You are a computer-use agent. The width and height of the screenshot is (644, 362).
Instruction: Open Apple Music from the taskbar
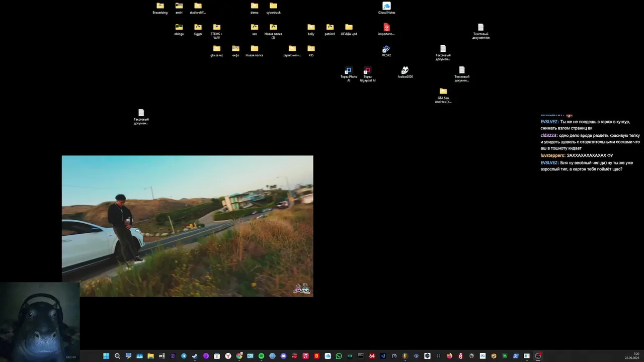305,356
